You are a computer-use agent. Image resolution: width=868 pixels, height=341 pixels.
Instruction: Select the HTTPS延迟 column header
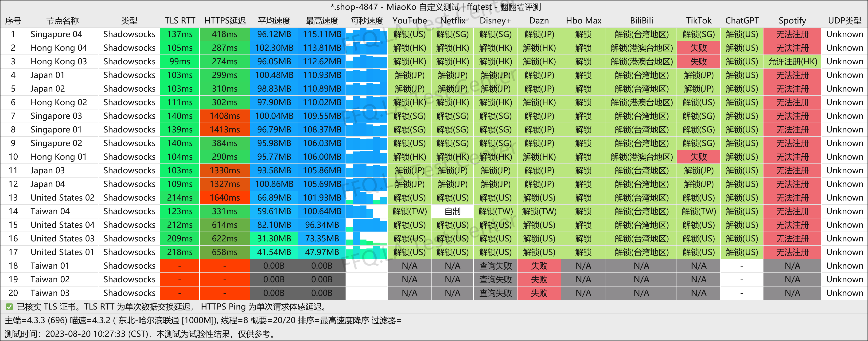(225, 21)
